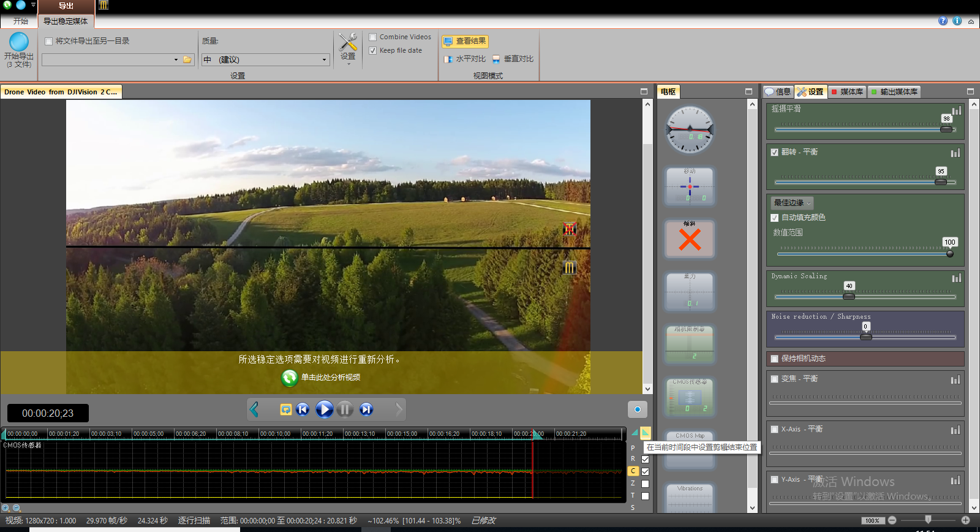
Task: Uncheck the R graph channel checkbox
Action: click(x=645, y=459)
